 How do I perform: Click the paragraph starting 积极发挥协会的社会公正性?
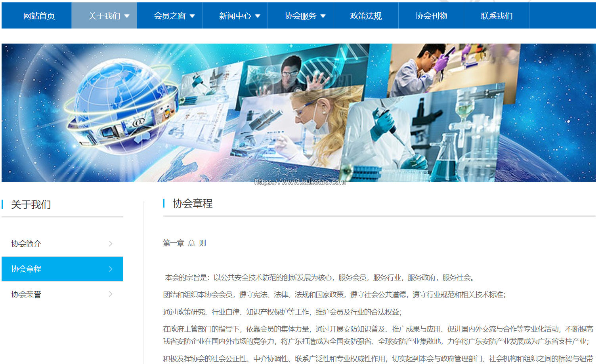click(378, 359)
